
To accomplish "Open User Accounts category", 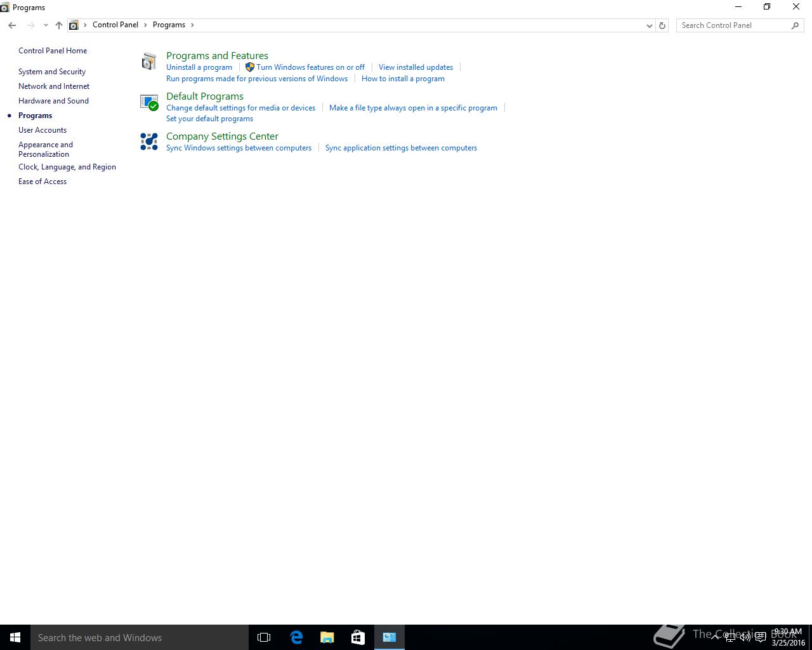I will (43, 130).
